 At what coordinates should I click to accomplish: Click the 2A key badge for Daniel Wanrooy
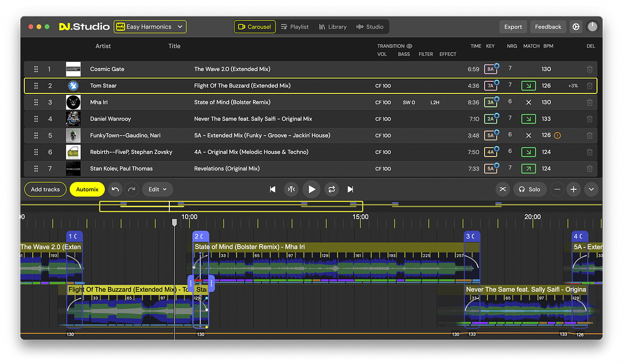[491, 119]
